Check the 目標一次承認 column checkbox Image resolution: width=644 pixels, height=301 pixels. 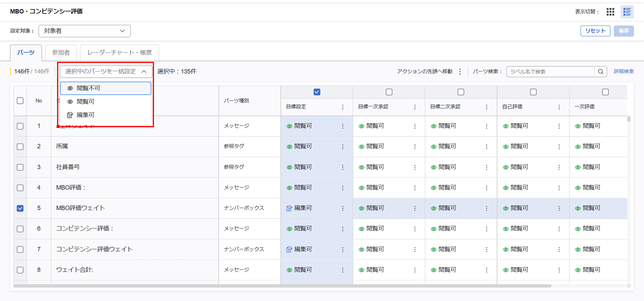pyautogui.click(x=389, y=92)
